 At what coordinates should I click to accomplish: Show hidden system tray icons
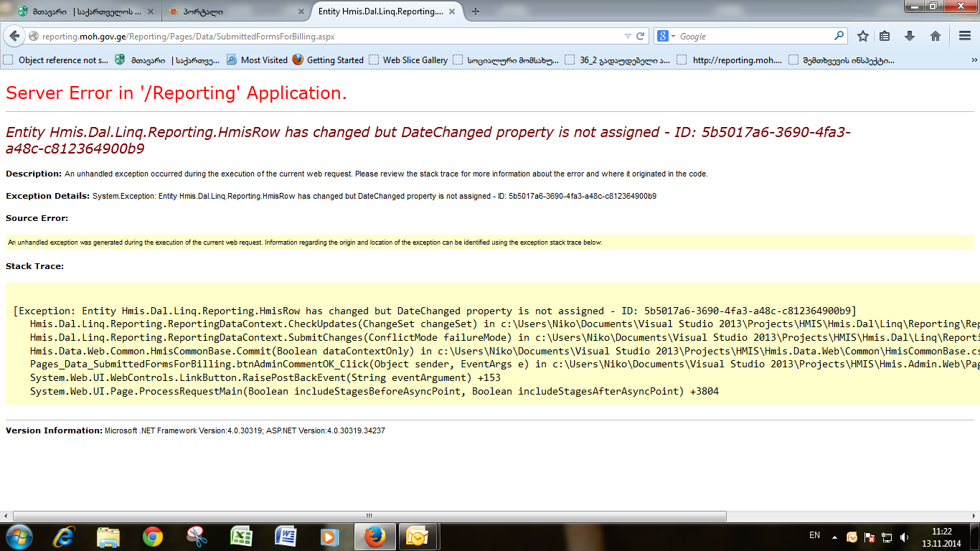pos(834,537)
